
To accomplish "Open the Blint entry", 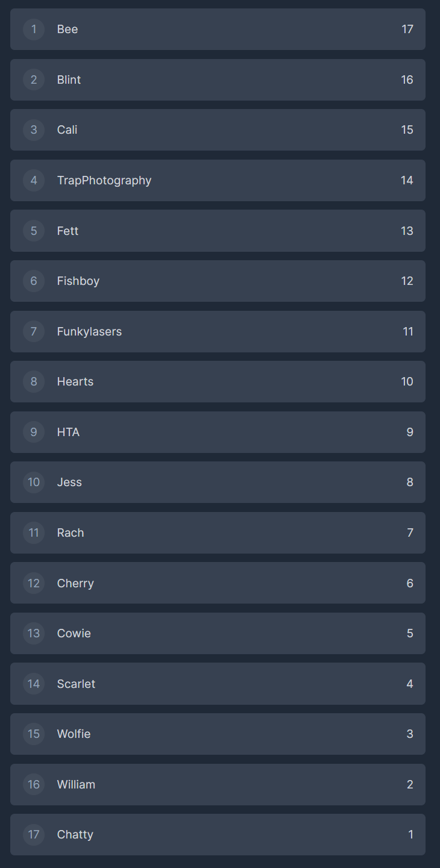I will (x=218, y=80).
